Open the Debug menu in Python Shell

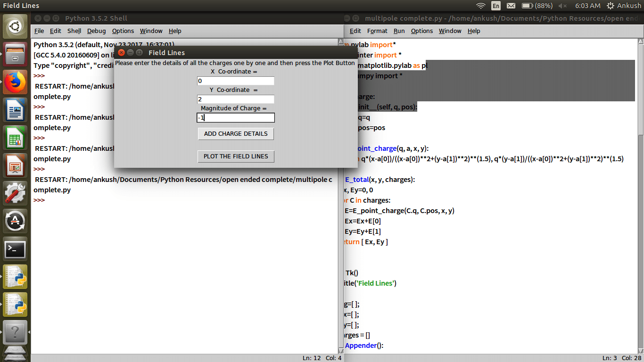point(96,31)
